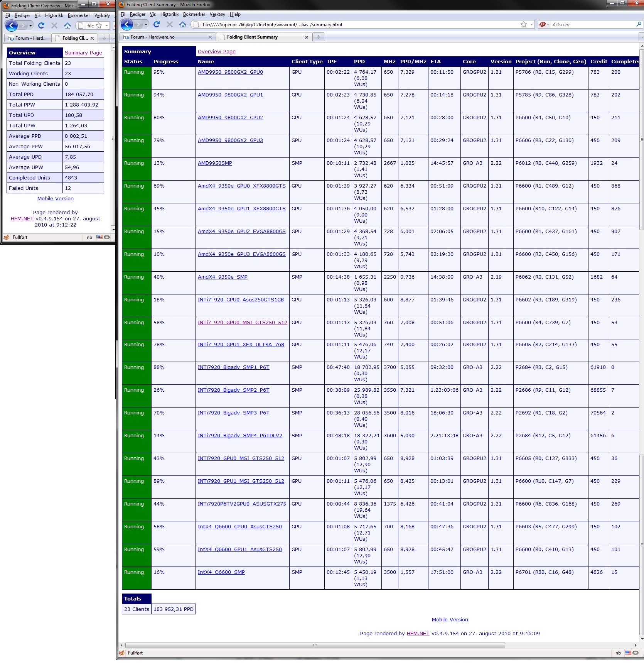The image size is (644, 663).
Task: Open the address bar history dropdown in Summary window
Action: point(531,24)
